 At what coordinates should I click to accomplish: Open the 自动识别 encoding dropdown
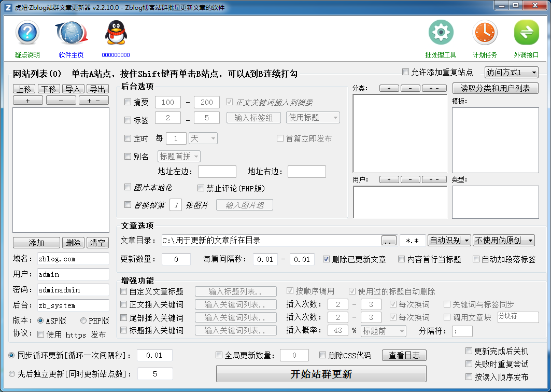point(449,241)
